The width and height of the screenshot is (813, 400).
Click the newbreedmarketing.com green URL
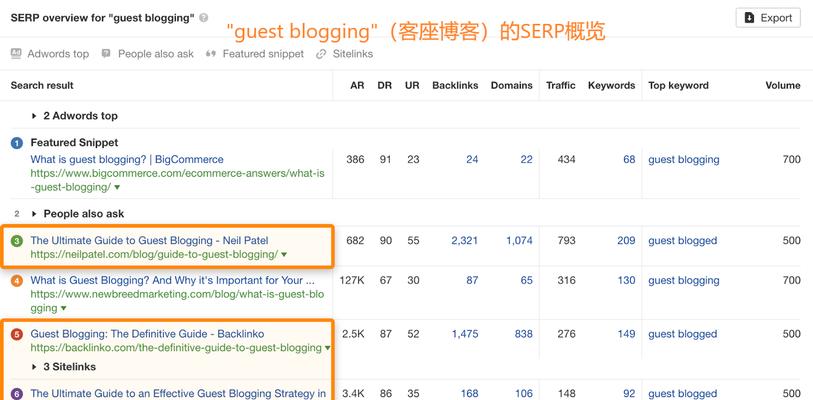pos(177,301)
